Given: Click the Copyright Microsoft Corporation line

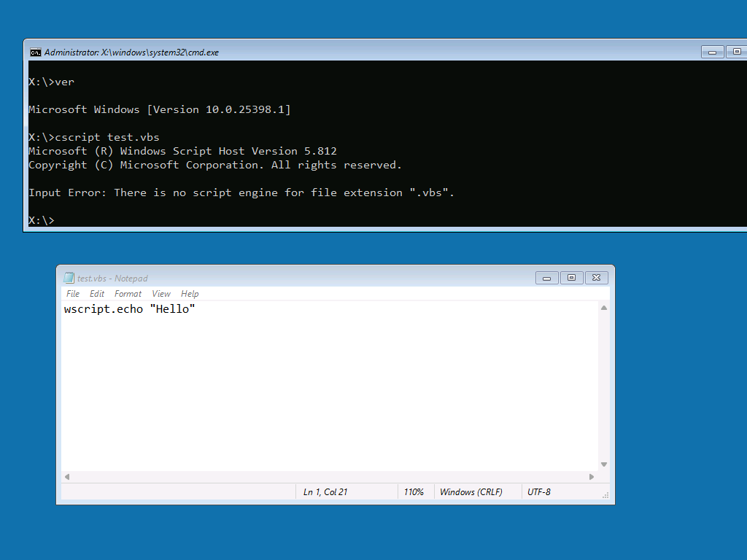Looking at the screenshot, I should [x=215, y=165].
